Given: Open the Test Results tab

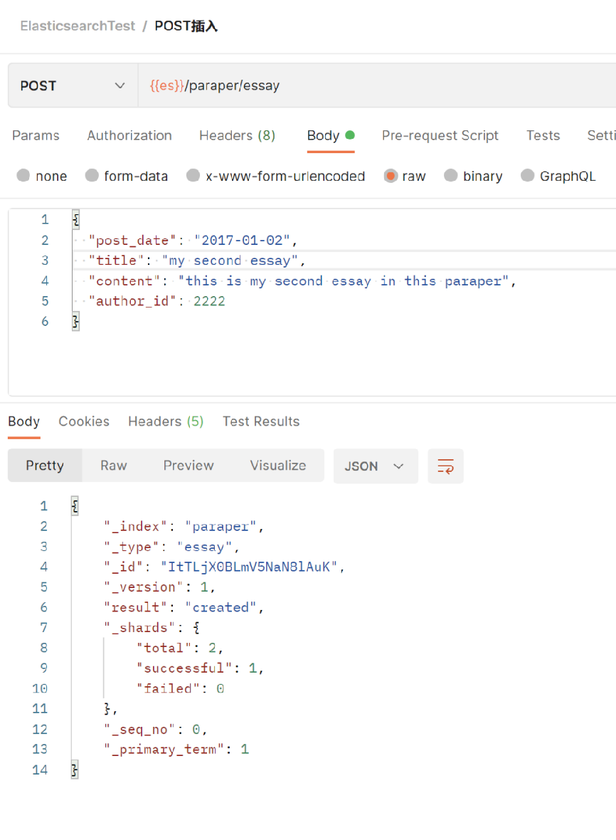Looking at the screenshot, I should [x=261, y=421].
